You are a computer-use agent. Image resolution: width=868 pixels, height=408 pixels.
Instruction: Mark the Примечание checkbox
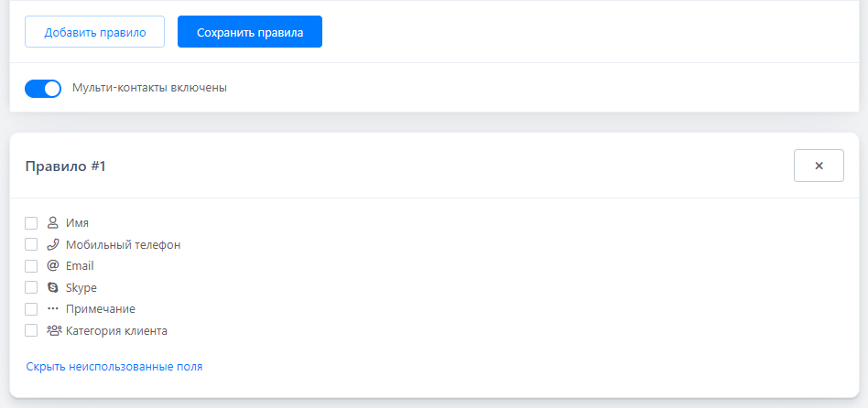[31, 309]
